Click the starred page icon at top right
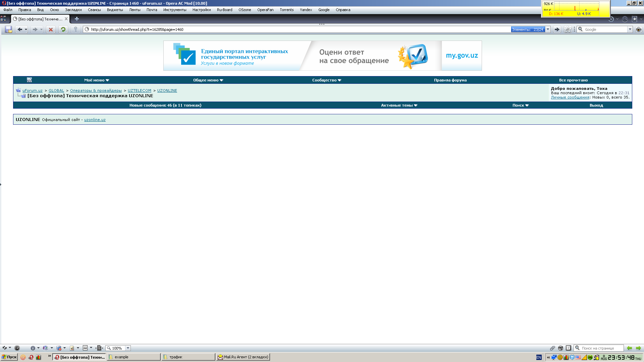The width and height of the screenshot is (644, 362). coord(634,19)
